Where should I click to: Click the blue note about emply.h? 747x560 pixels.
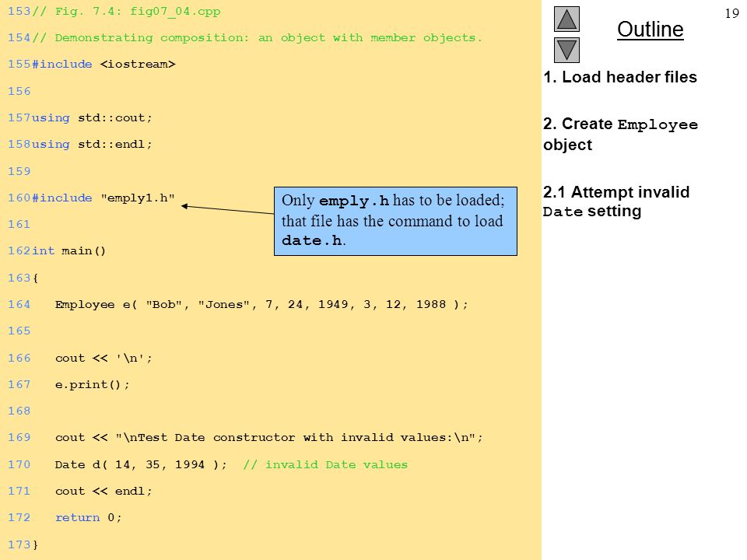click(x=395, y=221)
